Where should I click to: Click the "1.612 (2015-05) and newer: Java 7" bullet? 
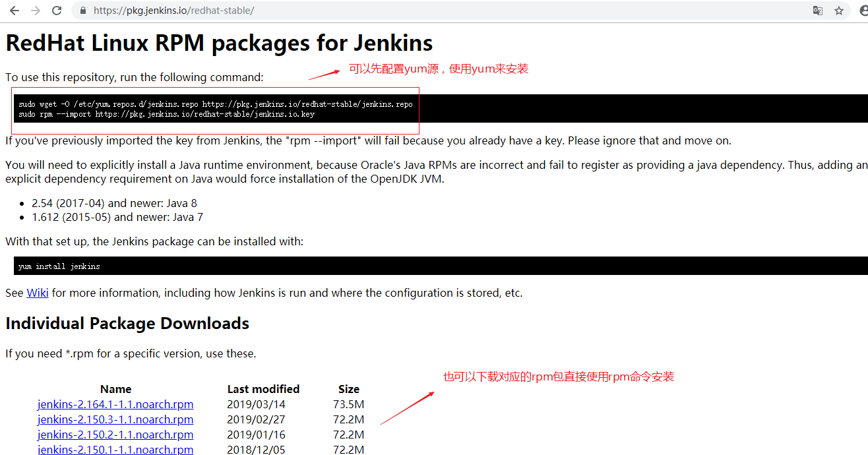117,217
